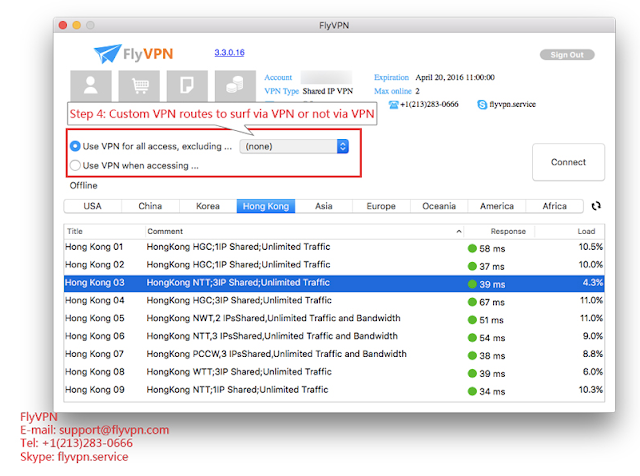Select the Hong Kong 05 server row

point(334,319)
